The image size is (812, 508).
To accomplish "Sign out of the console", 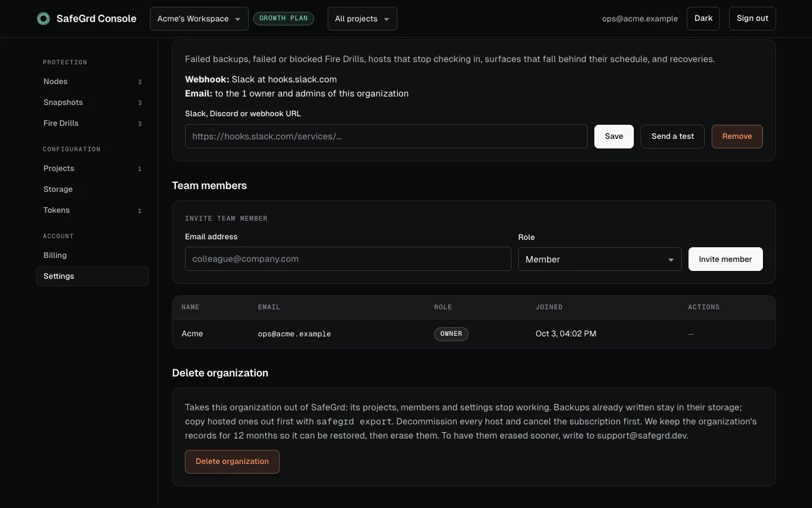I will point(752,19).
